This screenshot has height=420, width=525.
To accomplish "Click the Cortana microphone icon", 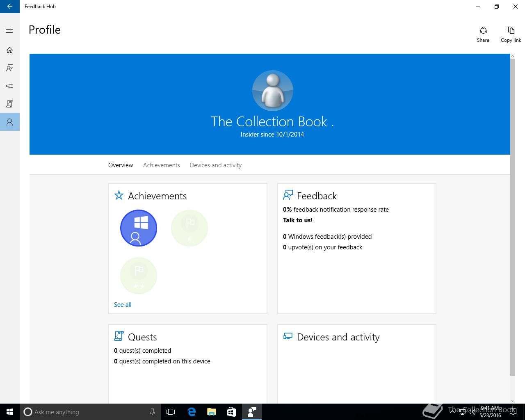I will point(152,412).
